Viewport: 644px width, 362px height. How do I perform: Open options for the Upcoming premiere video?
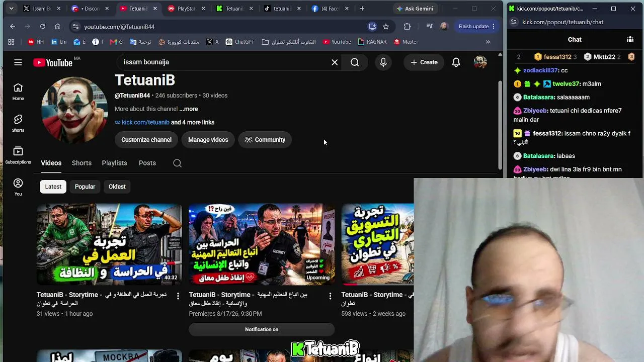pos(330,296)
